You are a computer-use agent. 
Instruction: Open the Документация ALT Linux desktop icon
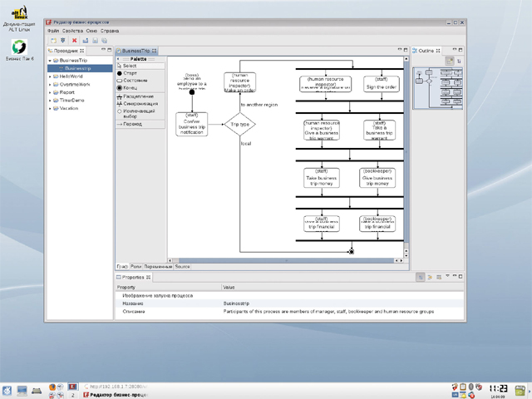pyautogui.click(x=19, y=18)
